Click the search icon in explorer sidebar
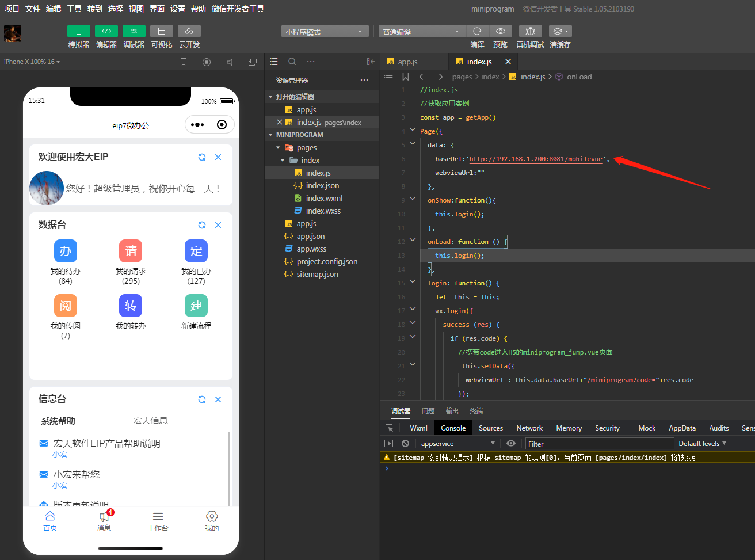The width and height of the screenshot is (755, 560). pos(292,62)
